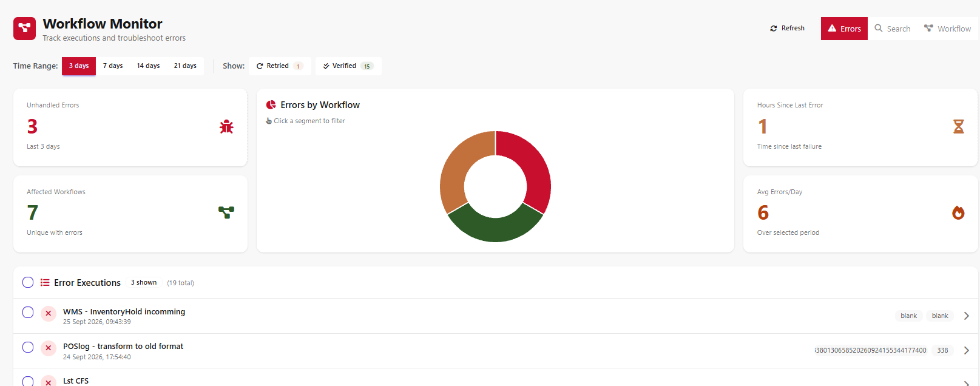Click the workflow icon in Affected Workflows
The height and width of the screenshot is (386, 980).
pyautogui.click(x=226, y=212)
